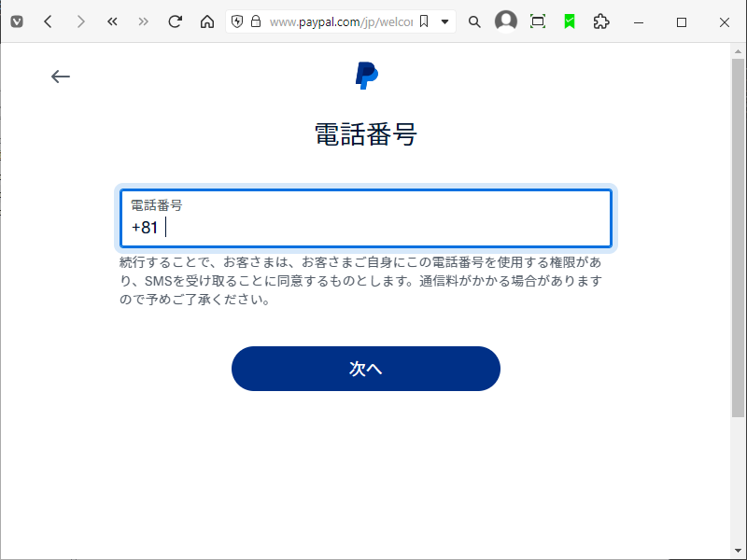Maximize the browser window

682,21
